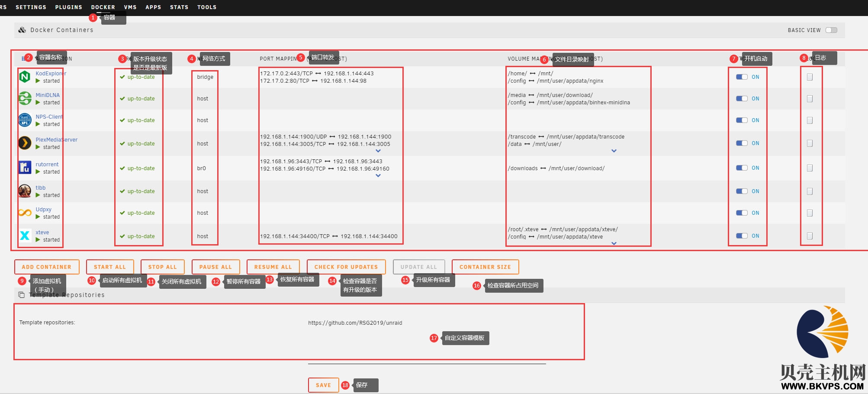Click the Template repositories URL field
The width and height of the screenshot is (868, 394).
(x=427, y=323)
